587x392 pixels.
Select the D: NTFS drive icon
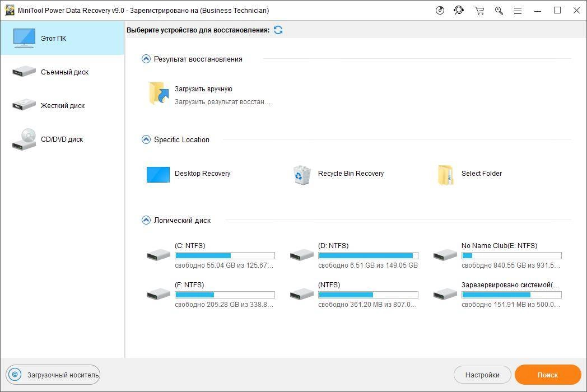point(302,255)
